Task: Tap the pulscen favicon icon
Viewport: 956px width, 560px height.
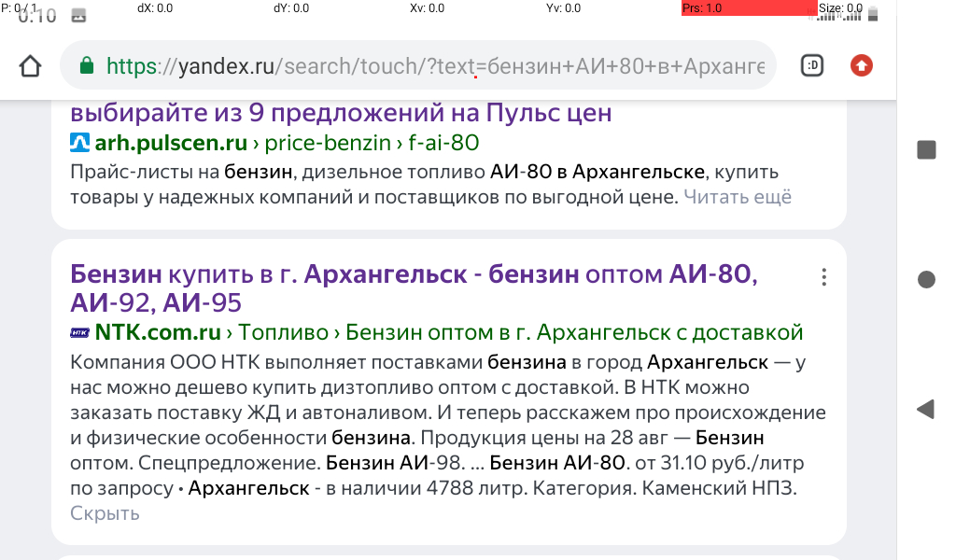Action: [x=80, y=143]
